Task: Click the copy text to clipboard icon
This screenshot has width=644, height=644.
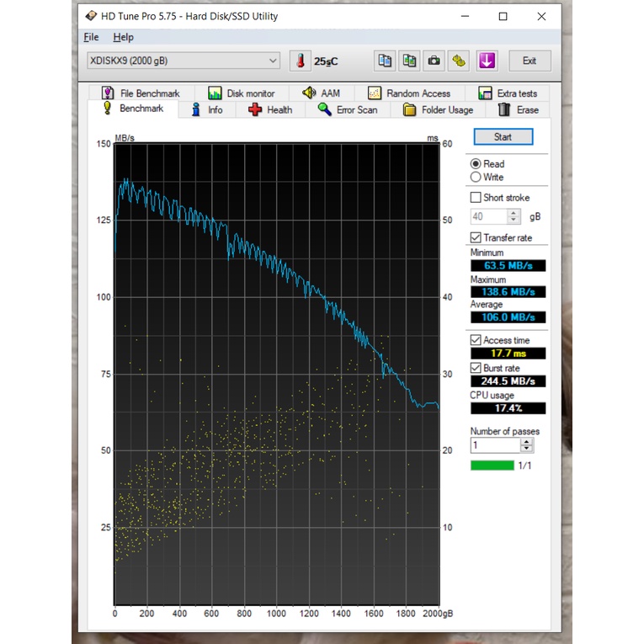Action: (x=385, y=61)
